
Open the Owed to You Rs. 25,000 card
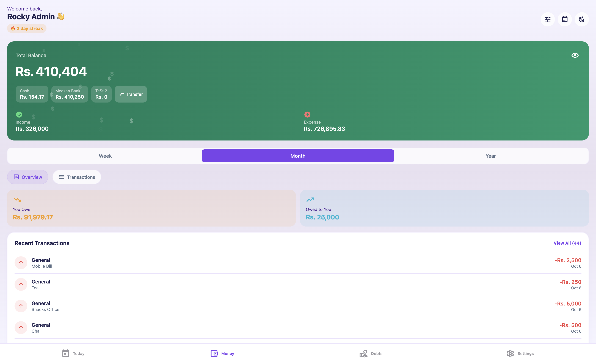[x=444, y=208]
